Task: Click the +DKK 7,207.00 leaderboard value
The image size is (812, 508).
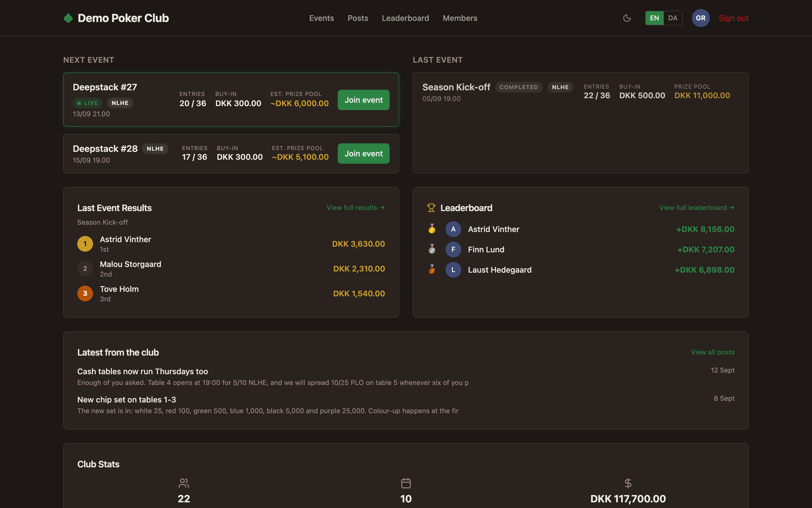Action: 706,250
